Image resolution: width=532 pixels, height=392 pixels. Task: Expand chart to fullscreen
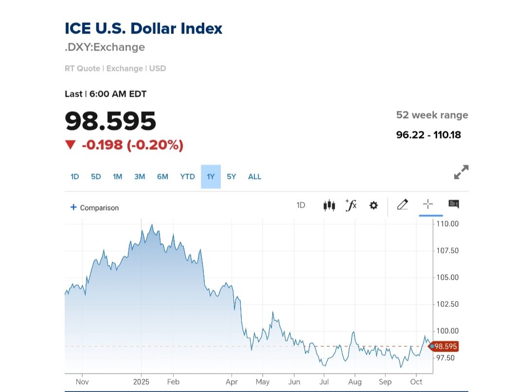pos(461,172)
